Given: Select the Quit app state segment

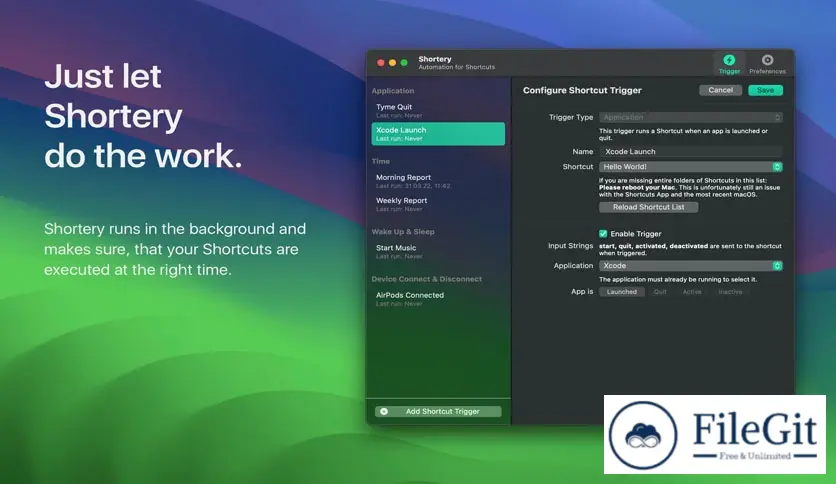Looking at the screenshot, I should (660, 292).
